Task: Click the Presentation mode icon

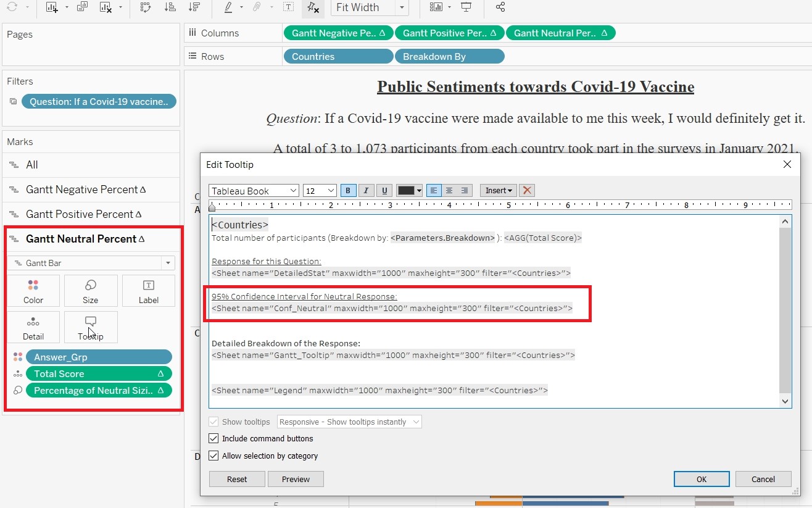Action: pos(466,7)
